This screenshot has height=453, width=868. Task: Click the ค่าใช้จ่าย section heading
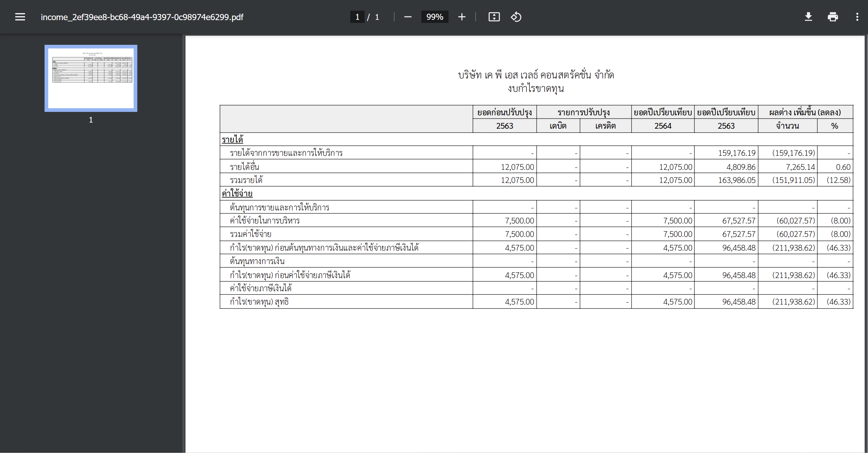(237, 193)
